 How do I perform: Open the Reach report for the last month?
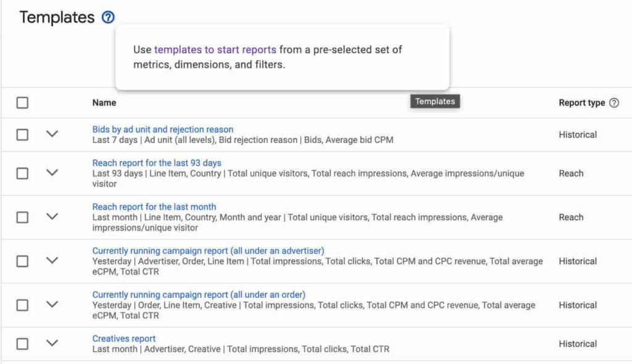(x=154, y=207)
